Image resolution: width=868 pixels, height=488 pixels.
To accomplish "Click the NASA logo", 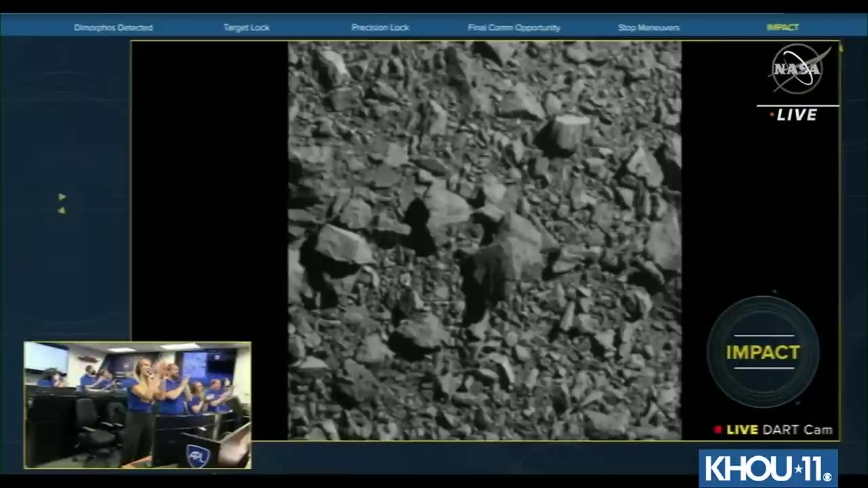I will tap(798, 68).
